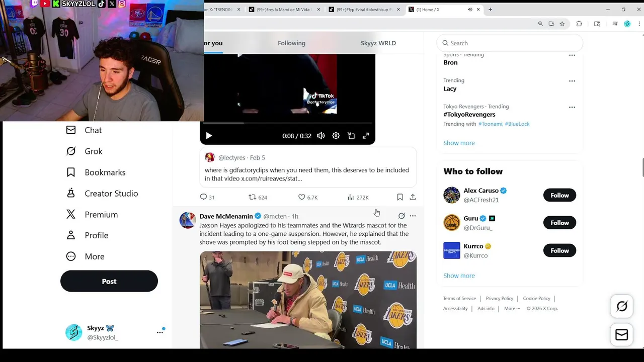Open the floating messages envelope button

tap(622, 335)
